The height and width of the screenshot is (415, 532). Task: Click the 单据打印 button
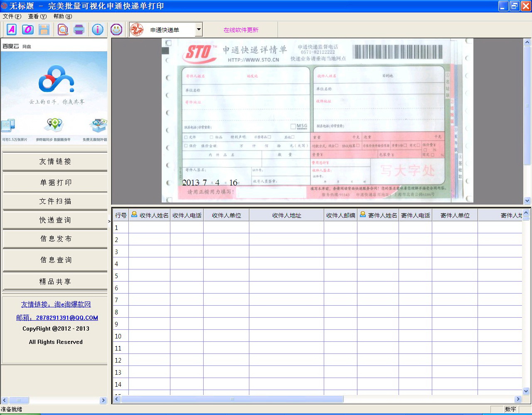pos(55,183)
